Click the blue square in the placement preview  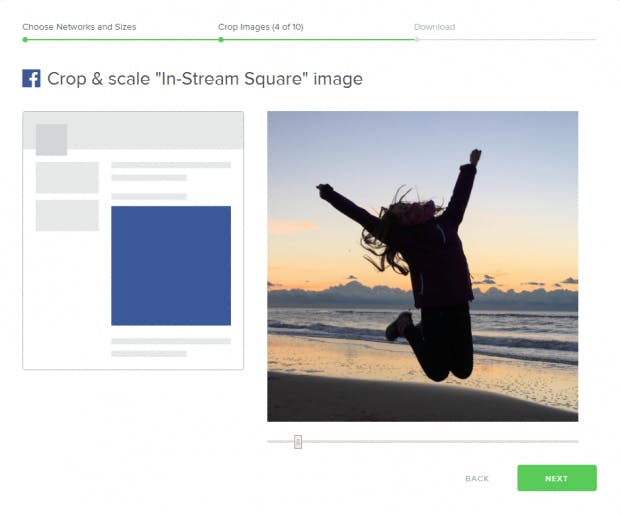click(171, 265)
